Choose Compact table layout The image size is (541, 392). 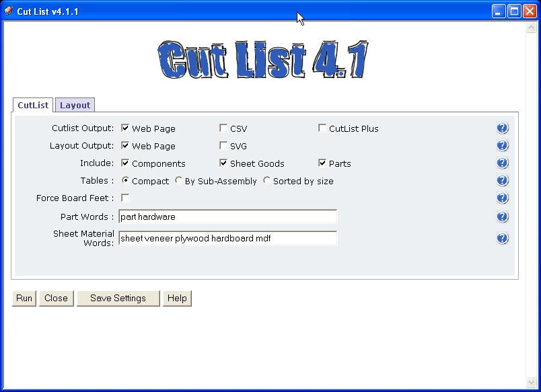pyautogui.click(x=125, y=180)
